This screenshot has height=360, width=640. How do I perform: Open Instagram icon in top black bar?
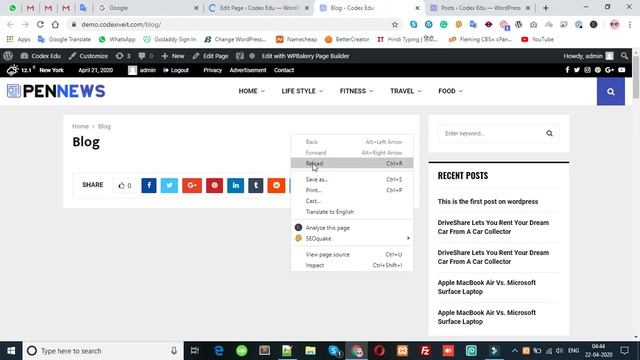click(587, 70)
